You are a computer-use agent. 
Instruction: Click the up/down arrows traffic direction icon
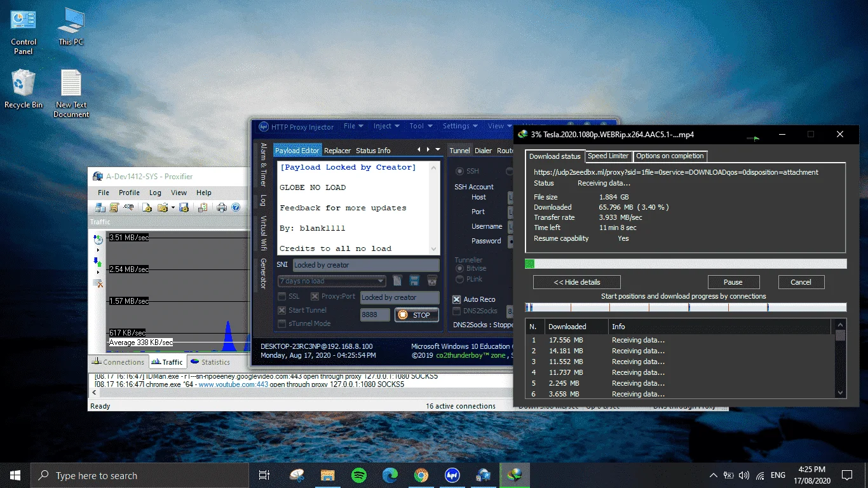pyautogui.click(x=98, y=262)
